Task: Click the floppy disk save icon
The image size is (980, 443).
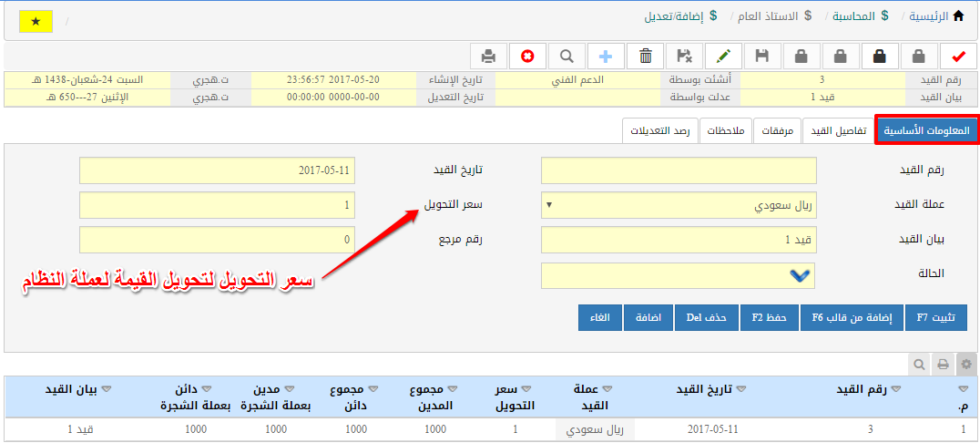Action: click(x=762, y=57)
